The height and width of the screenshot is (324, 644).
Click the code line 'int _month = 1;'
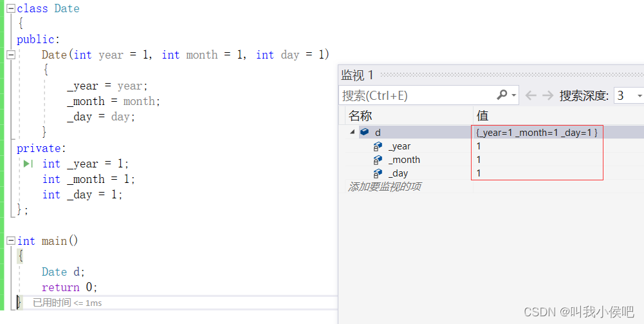point(89,179)
